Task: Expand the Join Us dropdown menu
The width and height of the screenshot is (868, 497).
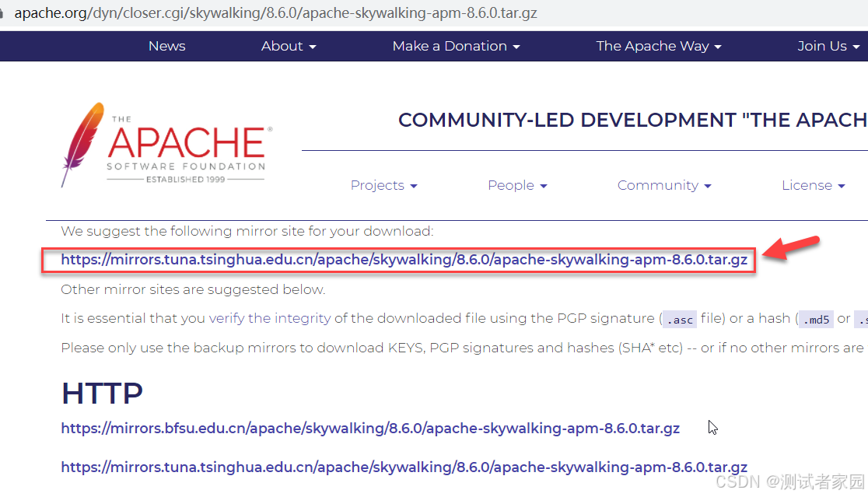Action: click(828, 46)
